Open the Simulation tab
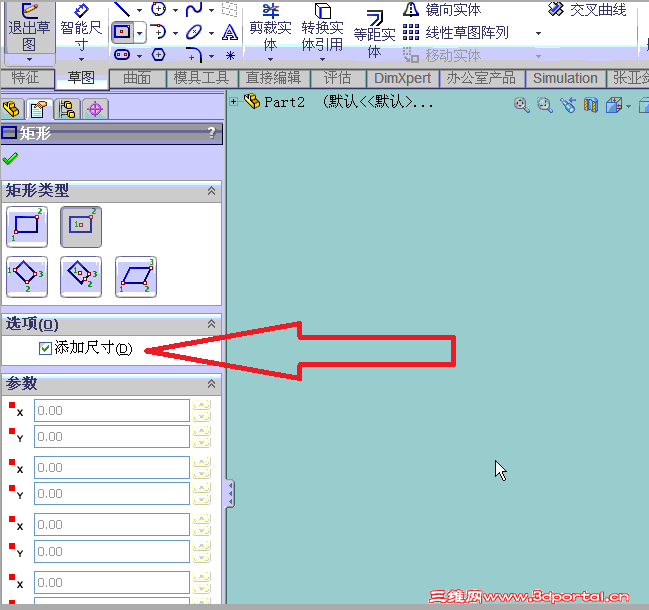The height and width of the screenshot is (610, 649). [565, 78]
